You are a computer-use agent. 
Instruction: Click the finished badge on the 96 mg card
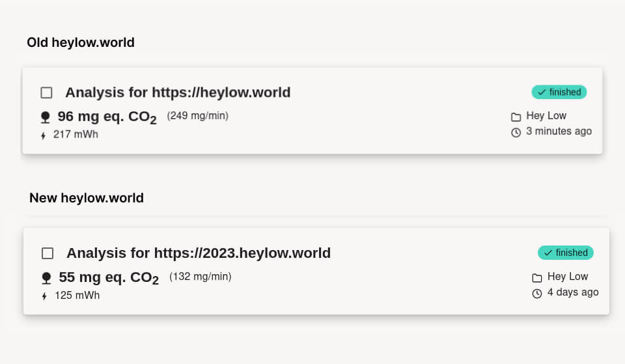[x=559, y=92]
